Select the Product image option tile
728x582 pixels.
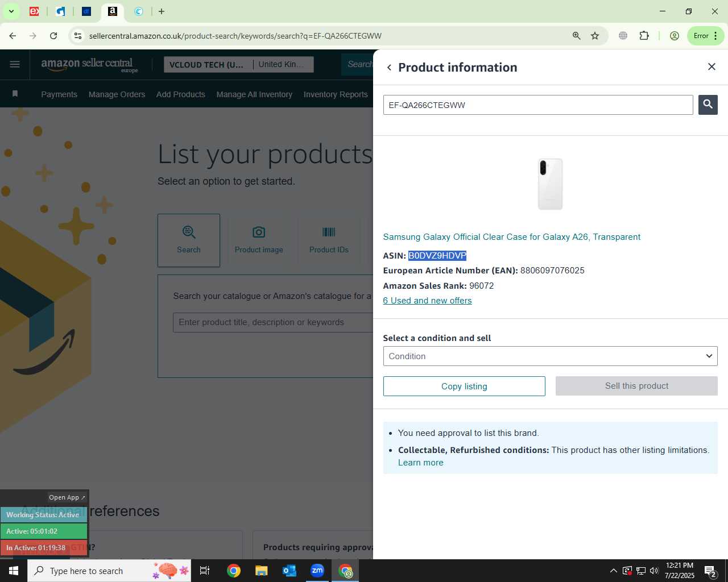259,240
